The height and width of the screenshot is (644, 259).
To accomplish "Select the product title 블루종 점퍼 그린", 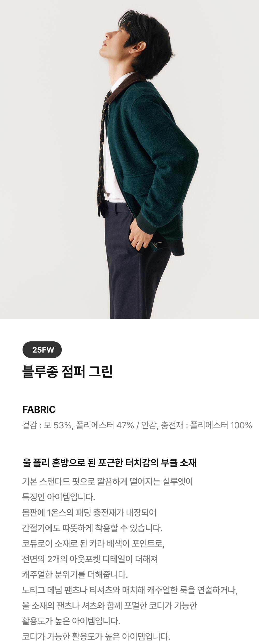I will point(67,372).
